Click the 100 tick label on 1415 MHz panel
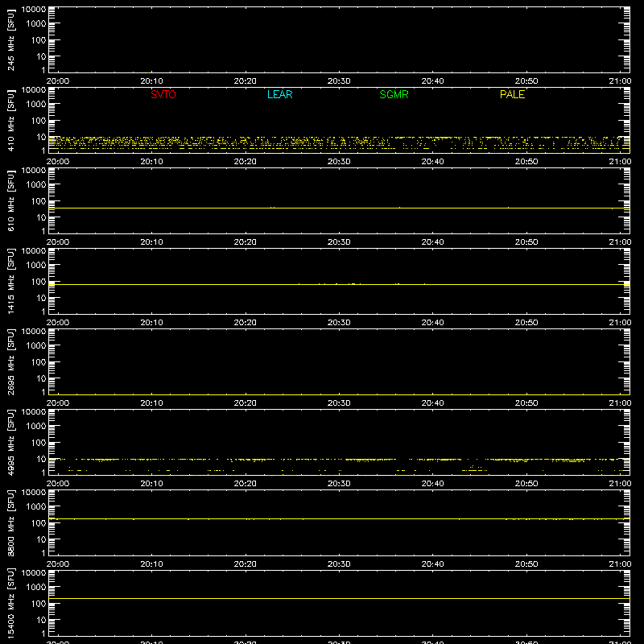Image resolution: width=644 pixels, height=644 pixels. (x=39, y=282)
